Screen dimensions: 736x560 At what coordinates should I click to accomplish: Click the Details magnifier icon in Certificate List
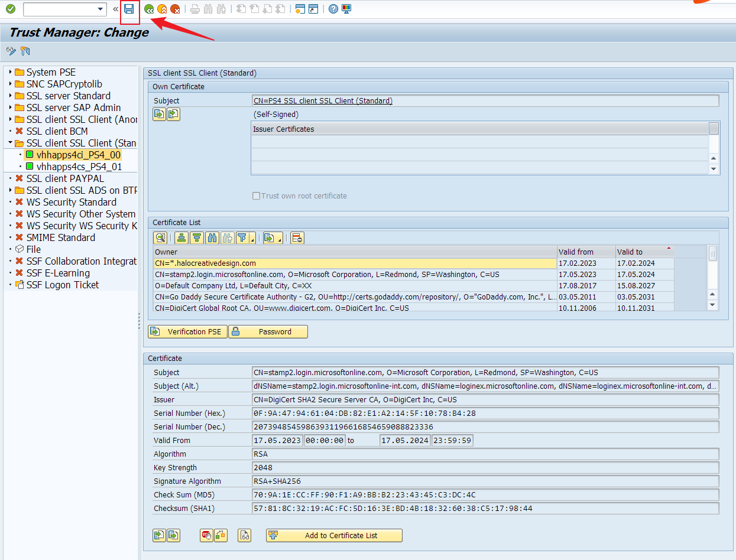[x=160, y=238]
